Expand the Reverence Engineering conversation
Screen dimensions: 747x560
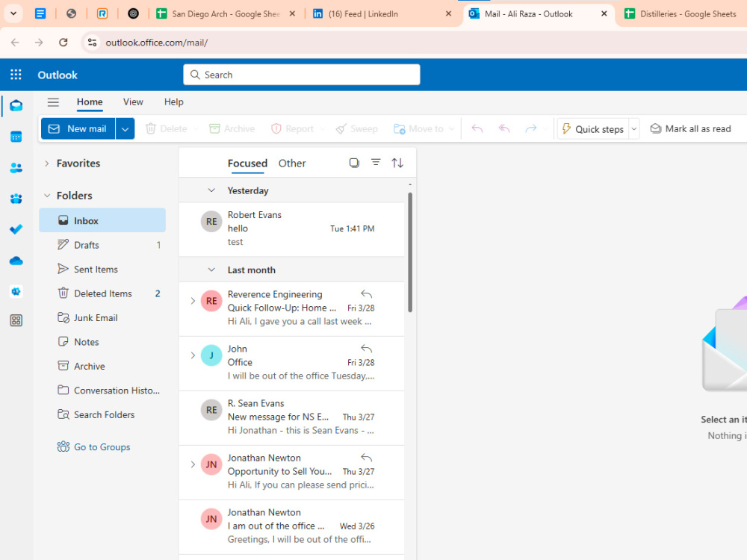(193, 301)
